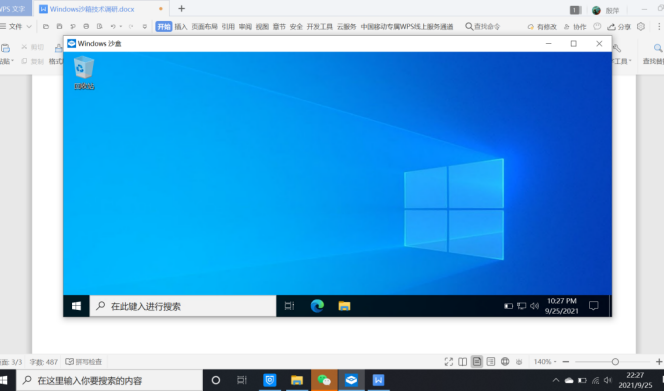Viewport: 664px width, 392px height.
Task: Switch to reading layout view icon
Action: pos(462,362)
